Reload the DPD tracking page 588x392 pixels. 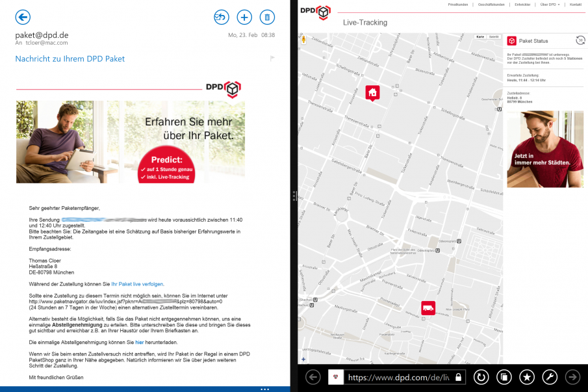(x=481, y=377)
